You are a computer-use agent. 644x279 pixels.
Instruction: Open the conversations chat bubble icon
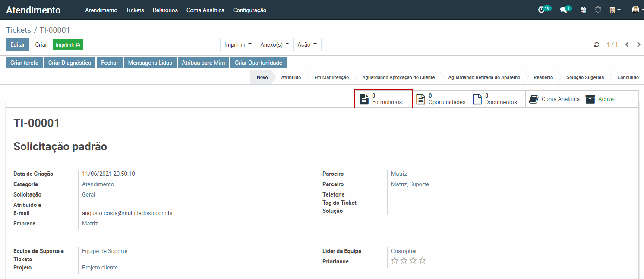point(563,10)
